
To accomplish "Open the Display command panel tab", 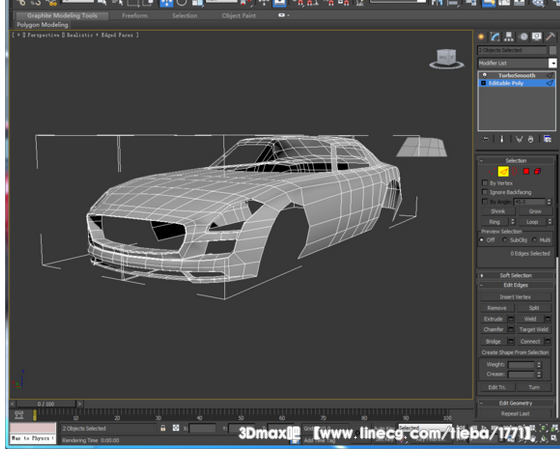I will pos(537,37).
